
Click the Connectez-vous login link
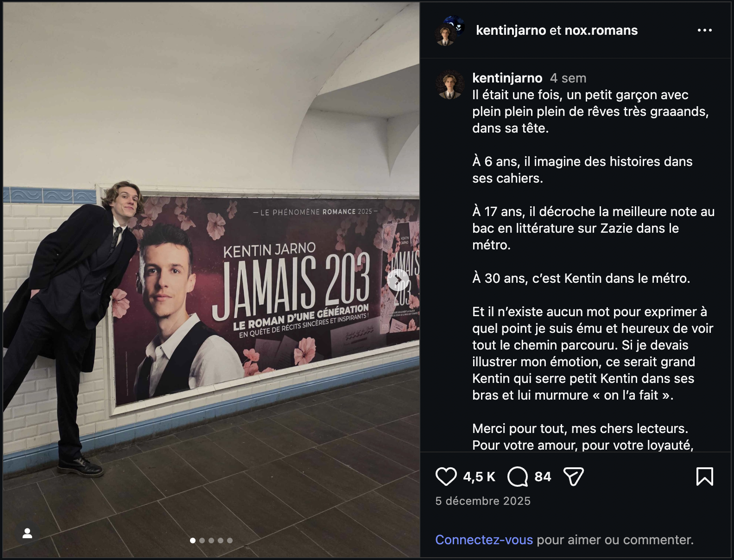(x=484, y=540)
